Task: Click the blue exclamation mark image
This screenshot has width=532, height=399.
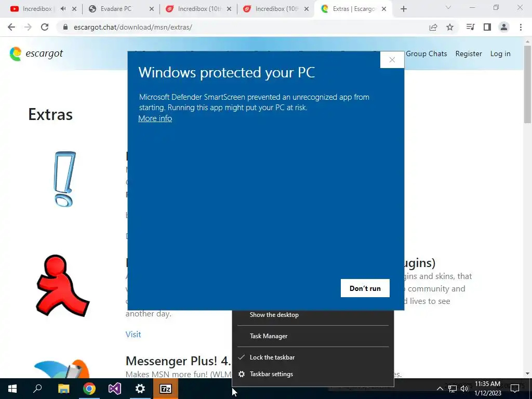Action: 65,179
